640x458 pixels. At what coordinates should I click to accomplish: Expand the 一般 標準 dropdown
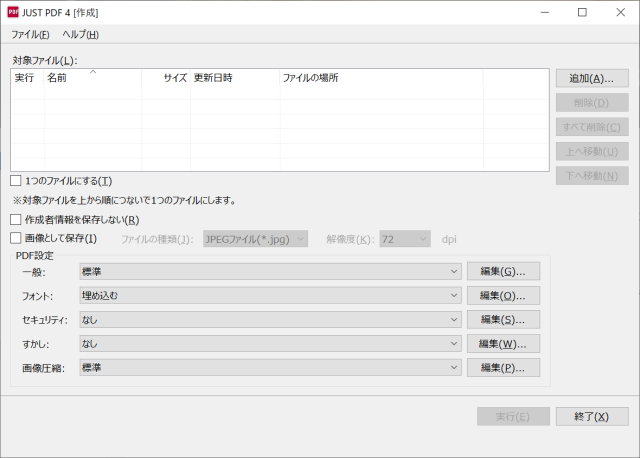tap(270, 271)
